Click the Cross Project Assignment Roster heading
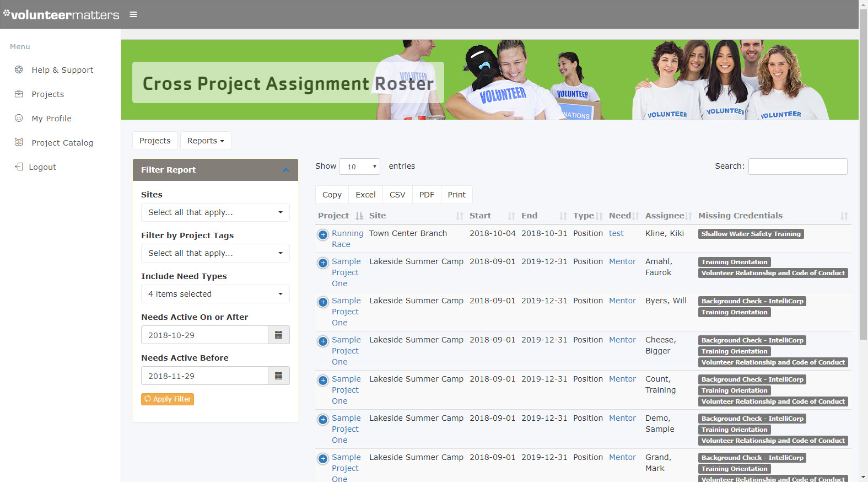868x482 pixels. tap(288, 83)
